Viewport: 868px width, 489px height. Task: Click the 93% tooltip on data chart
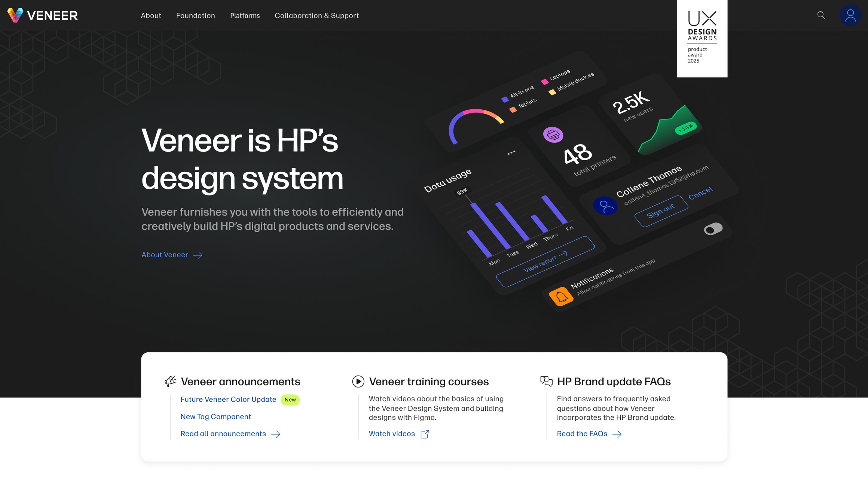pos(463,191)
